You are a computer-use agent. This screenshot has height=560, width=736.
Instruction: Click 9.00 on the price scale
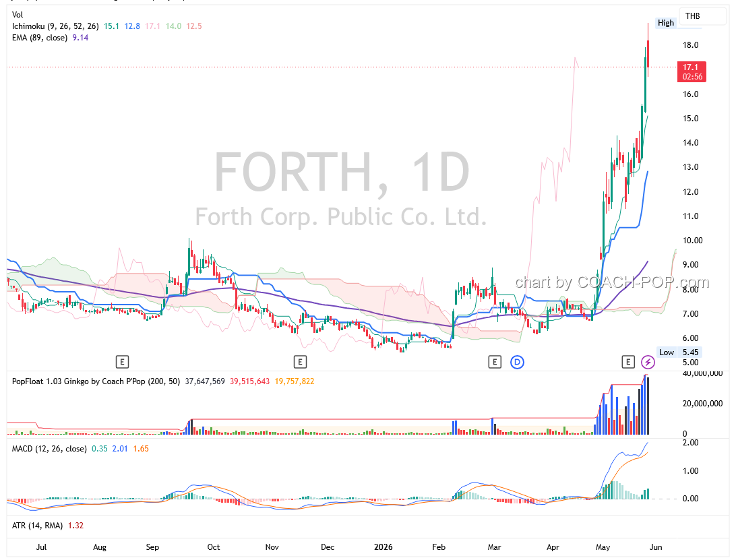coord(690,265)
